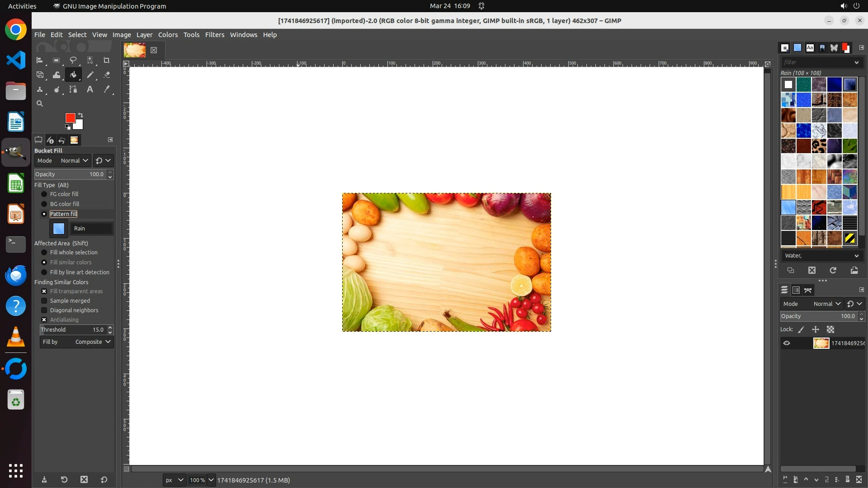Hide the layer with eye icon
The image size is (868, 488).
pos(787,343)
